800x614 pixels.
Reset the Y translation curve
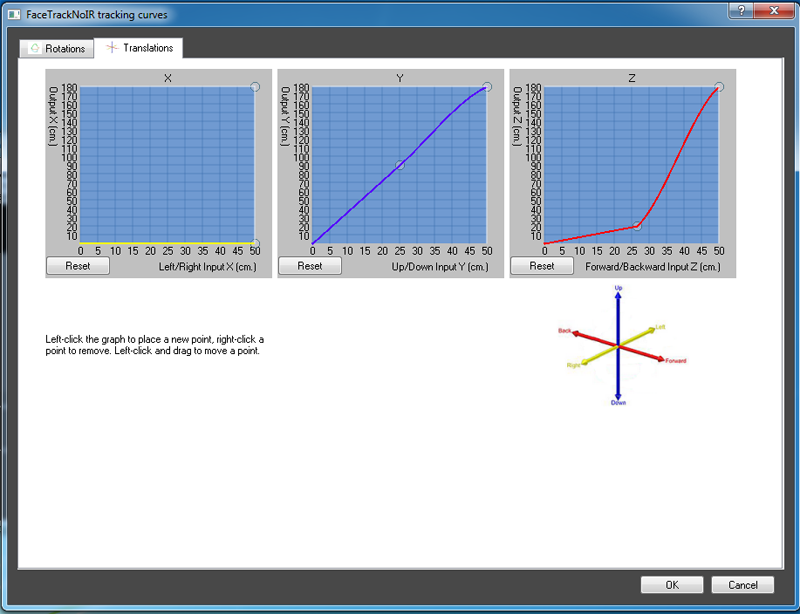click(310, 266)
